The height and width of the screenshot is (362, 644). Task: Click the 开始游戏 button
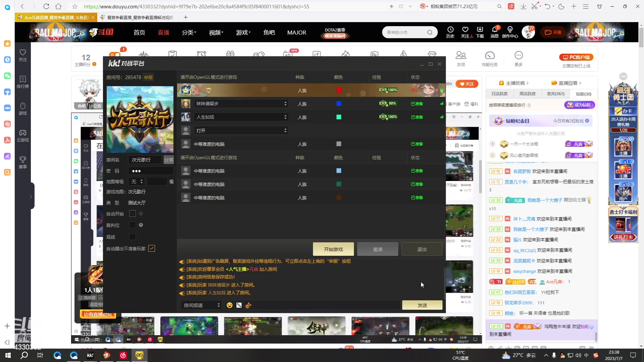pyautogui.click(x=333, y=249)
